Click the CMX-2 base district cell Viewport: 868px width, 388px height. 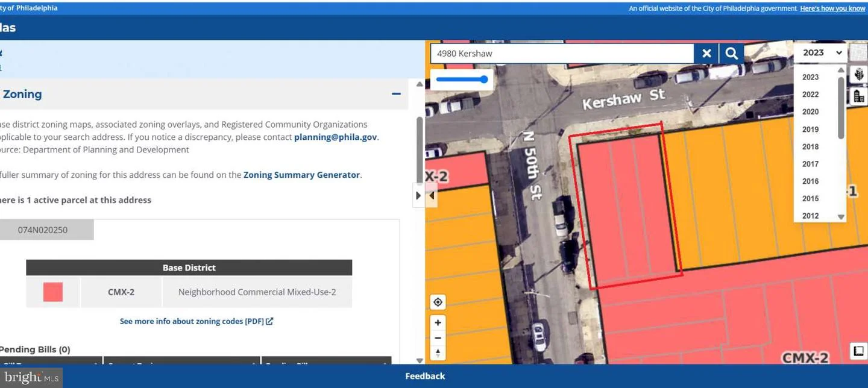pyautogui.click(x=121, y=292)
